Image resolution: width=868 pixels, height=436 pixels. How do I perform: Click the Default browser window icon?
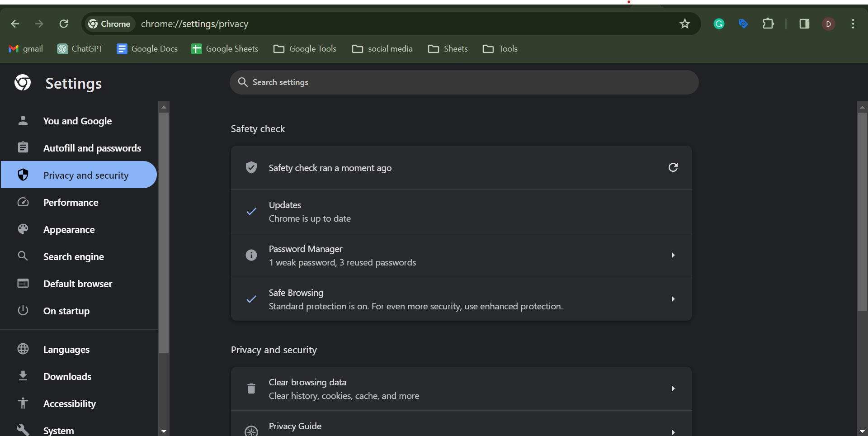click(23, 283)
